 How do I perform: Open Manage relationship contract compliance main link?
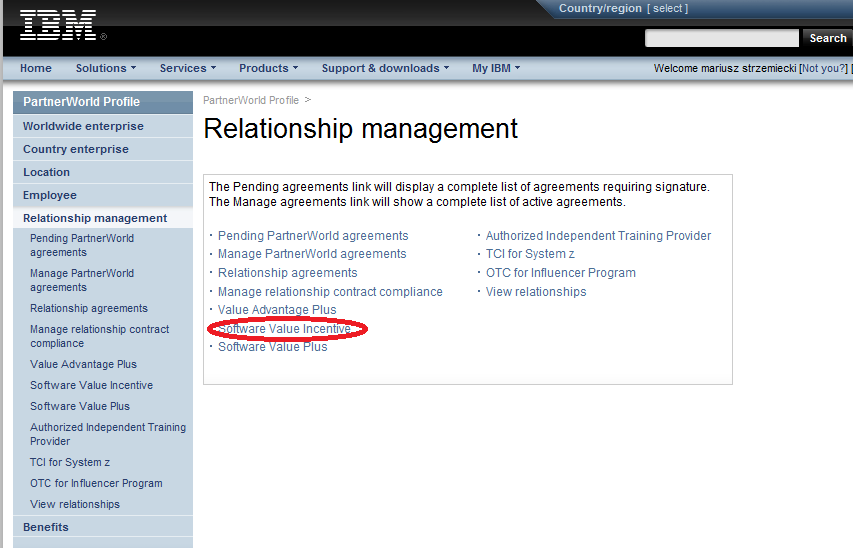[x=330, y=292]
